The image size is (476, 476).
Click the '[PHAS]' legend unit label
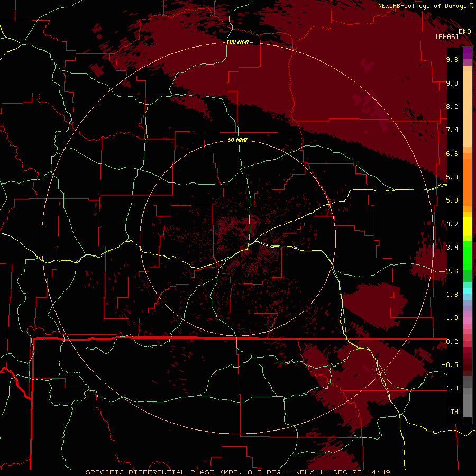447,37
